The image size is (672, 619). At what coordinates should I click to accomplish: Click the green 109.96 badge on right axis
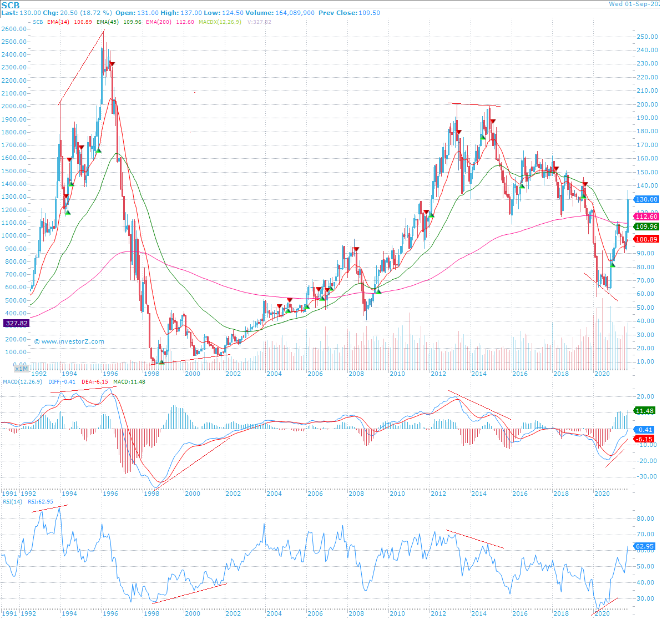[x=646, y=227]
